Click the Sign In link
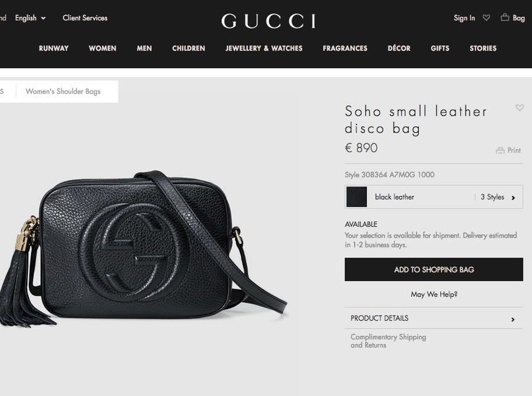 [464, 18]
